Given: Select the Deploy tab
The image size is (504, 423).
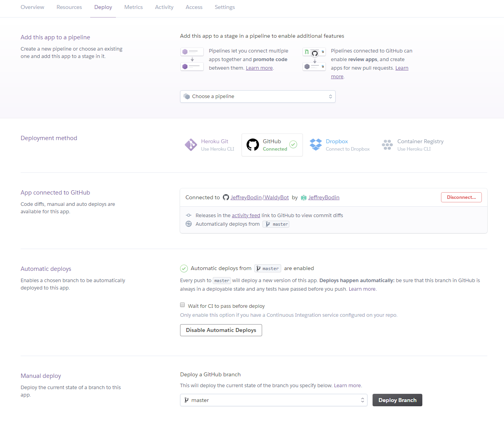Looking at the screenshot, I should 103,7.
